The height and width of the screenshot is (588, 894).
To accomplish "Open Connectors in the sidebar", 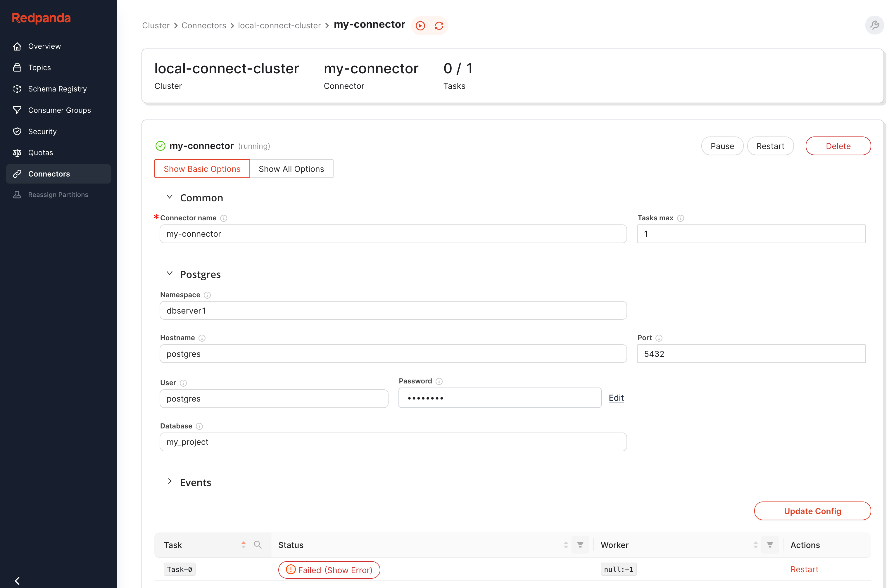I will click(x=58, y=174).
